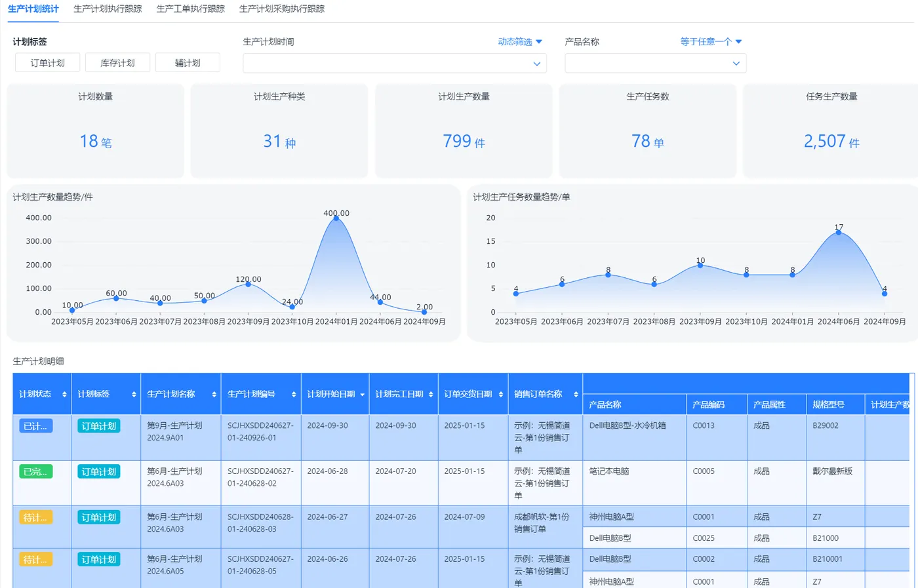Sort by 订单交货日期 column sort icon
This screenshot has height=588, width=918.
[501, 395]
